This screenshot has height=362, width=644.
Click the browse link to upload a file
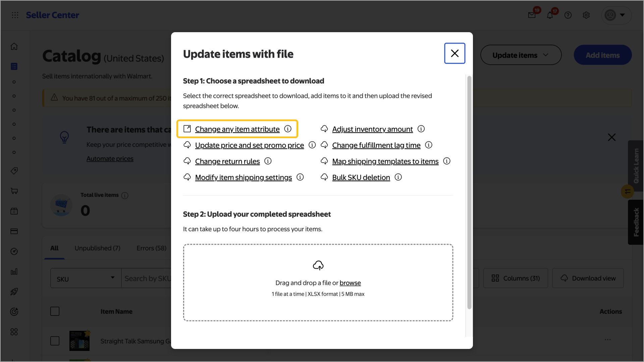tap(350, 283)
